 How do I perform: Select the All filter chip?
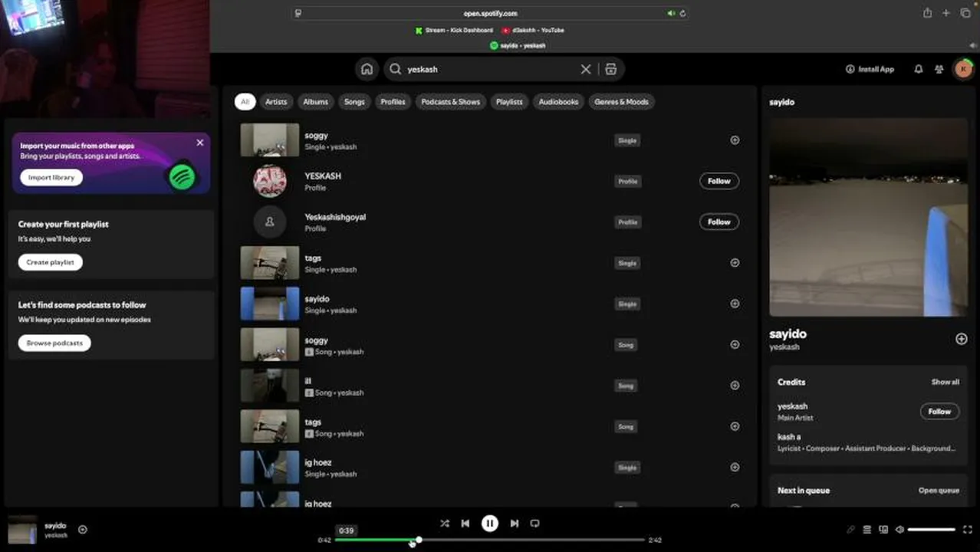pos(245,101)
